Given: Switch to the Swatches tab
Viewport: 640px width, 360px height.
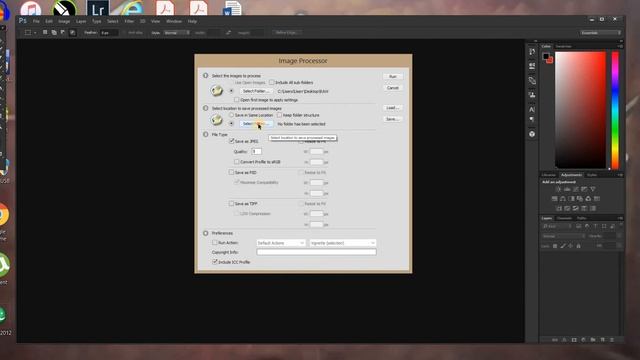Looking at the screenshot, I should click(563, 46).
